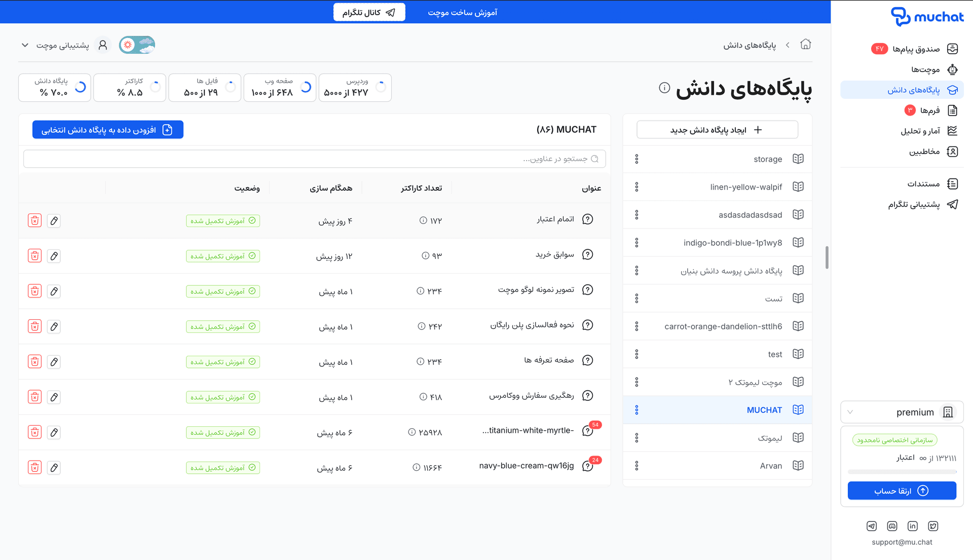Open the LinkedIn social icon in sidebar
This screenshot has width=973, height=560.
coord(912,526)
